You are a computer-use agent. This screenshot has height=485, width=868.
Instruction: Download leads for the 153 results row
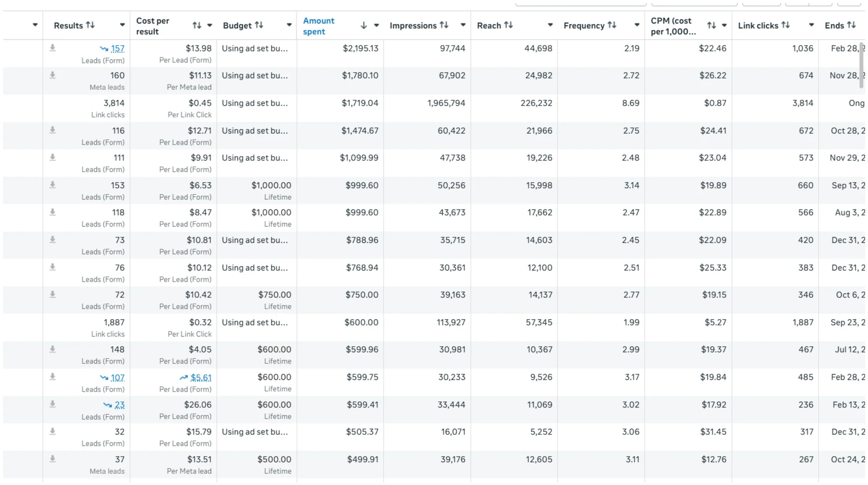[x=53, y=185]
